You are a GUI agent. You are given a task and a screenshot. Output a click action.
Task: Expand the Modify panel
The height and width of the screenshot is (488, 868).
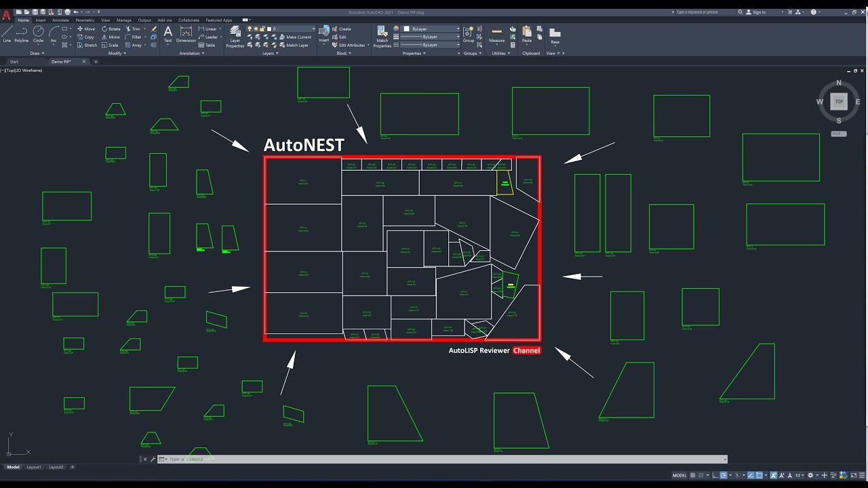[117, 53]
